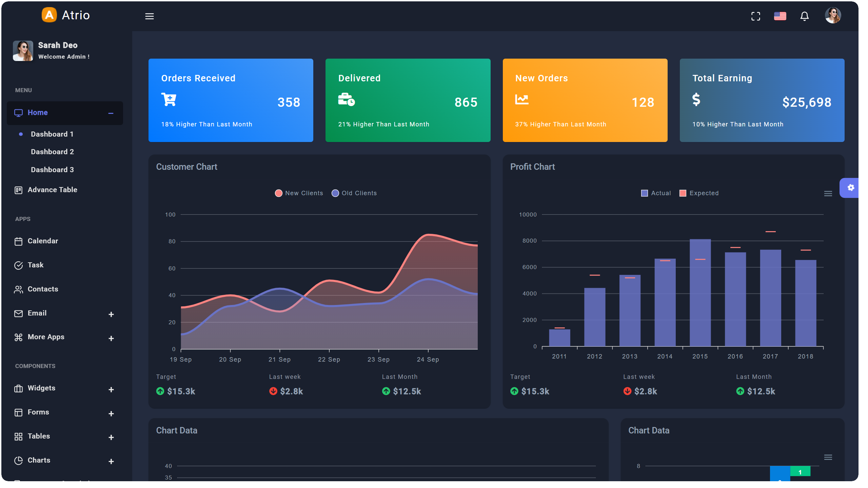Click the Widgets component icon
The height and width of the screenshot is (488, 868).
[x=19, y=389]
